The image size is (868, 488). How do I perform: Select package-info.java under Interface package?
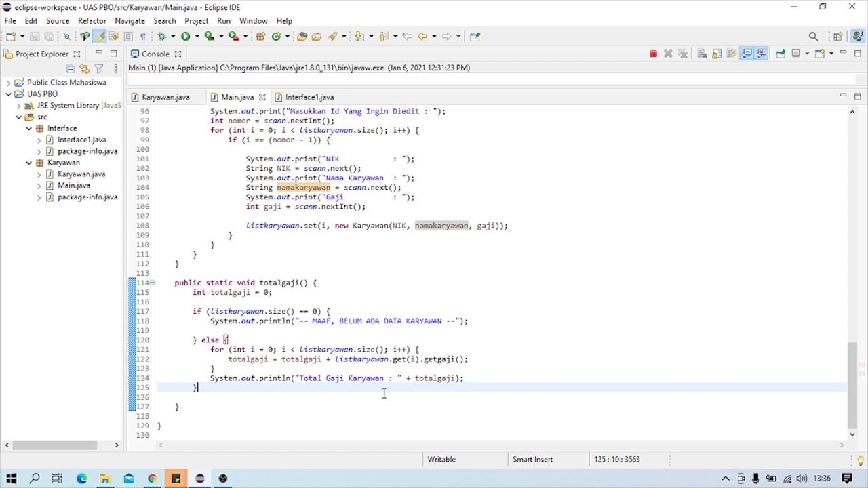[x=87, y=151]
